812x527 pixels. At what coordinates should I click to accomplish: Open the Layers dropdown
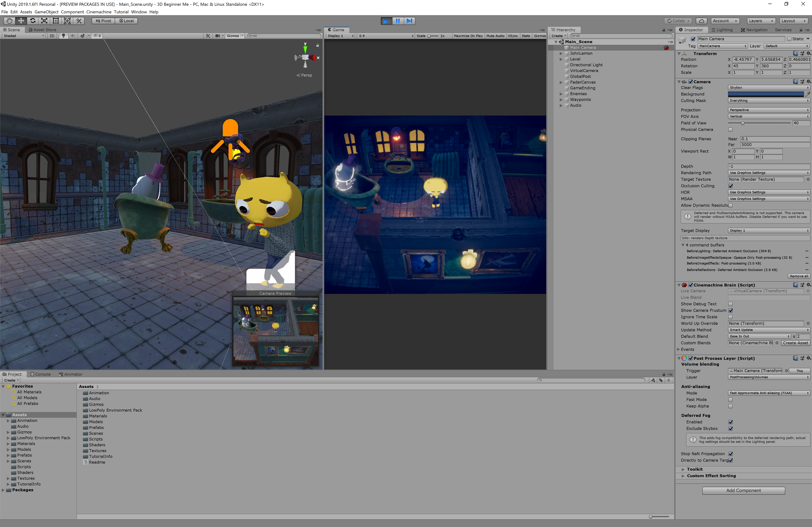pos(761,21)
